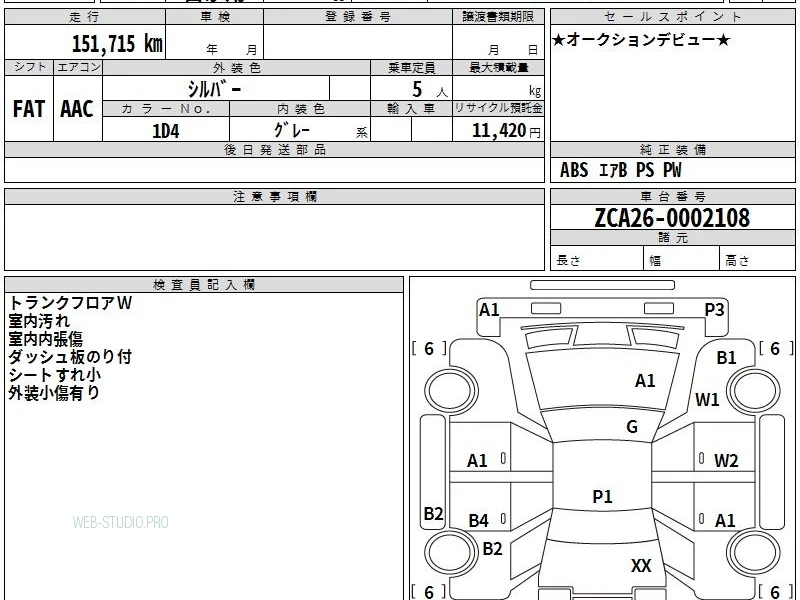Click the front left wheel icon
The width and height of the screenshot is (800, 600).
(451, 391)
